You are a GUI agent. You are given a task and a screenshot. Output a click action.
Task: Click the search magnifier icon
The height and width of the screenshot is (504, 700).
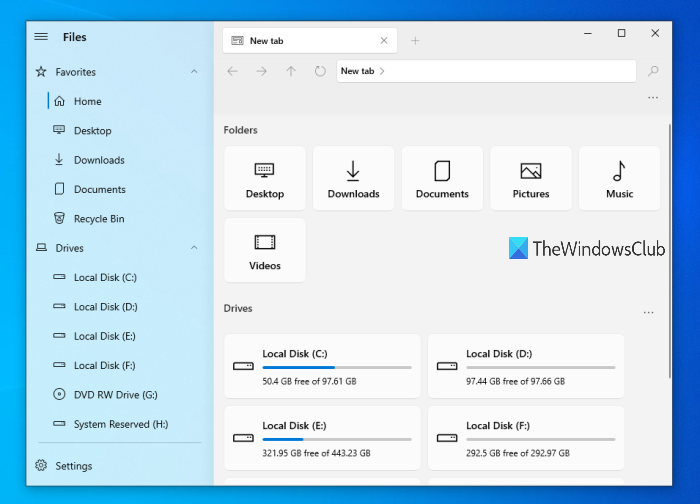coord(654,71)
